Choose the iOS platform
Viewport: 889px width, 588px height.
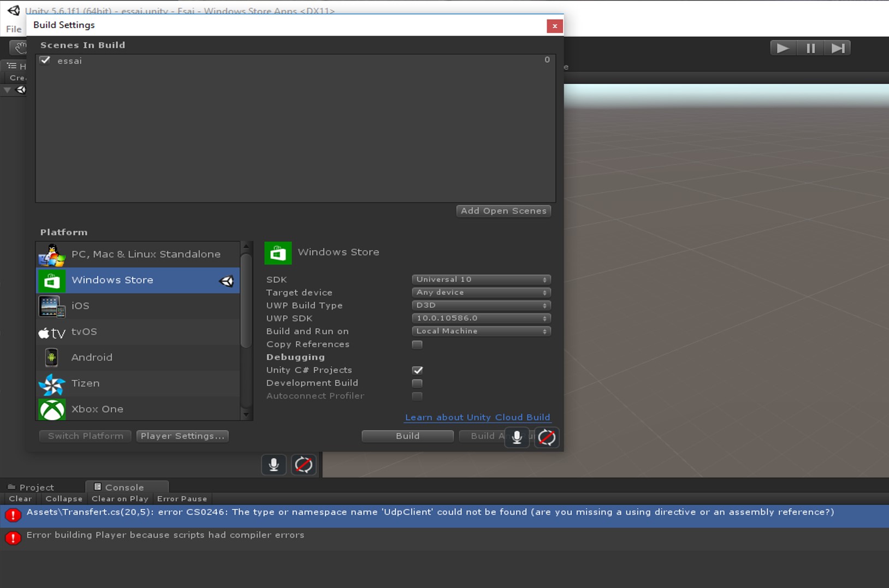point(138,306)
